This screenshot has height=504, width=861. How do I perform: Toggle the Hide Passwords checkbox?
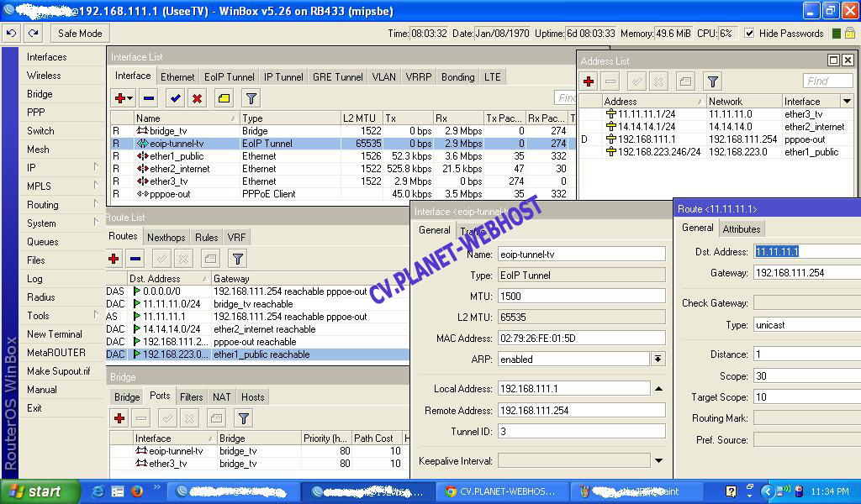click(x=748, y=34)
